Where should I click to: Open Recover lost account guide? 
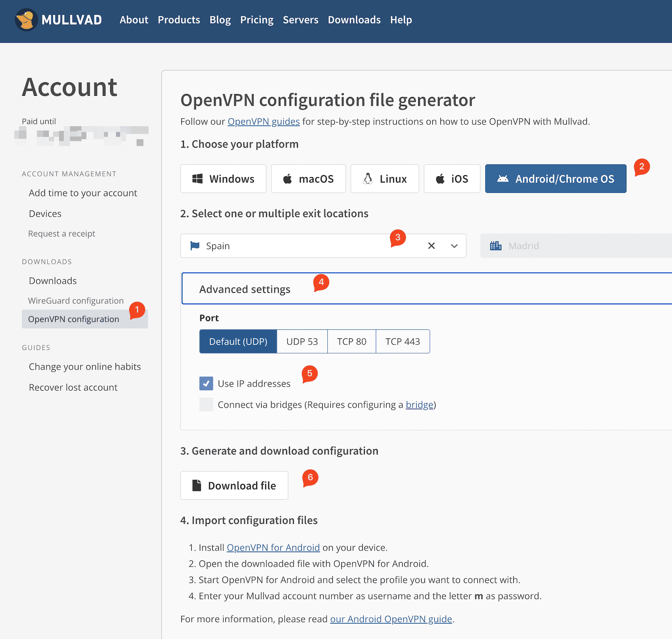point(73,387)
